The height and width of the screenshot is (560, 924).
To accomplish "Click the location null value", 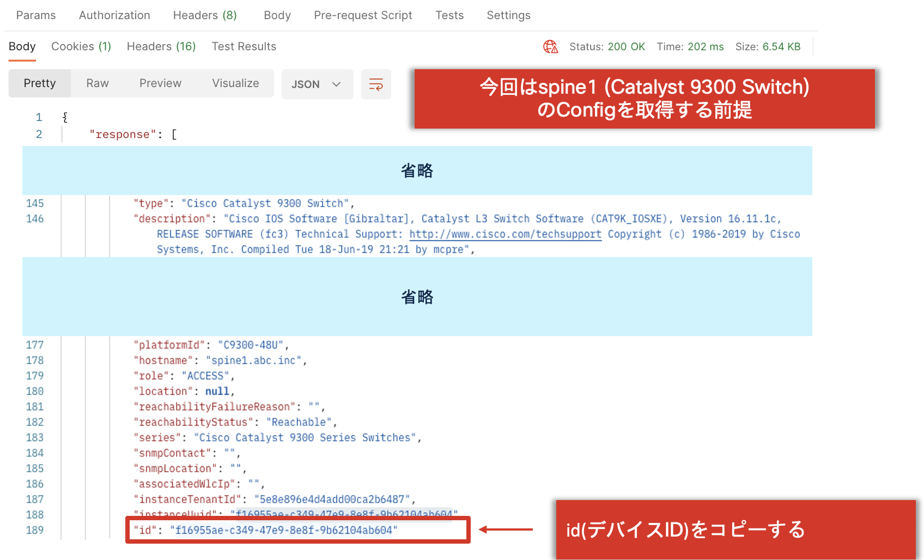I will [x=217, y=392].
